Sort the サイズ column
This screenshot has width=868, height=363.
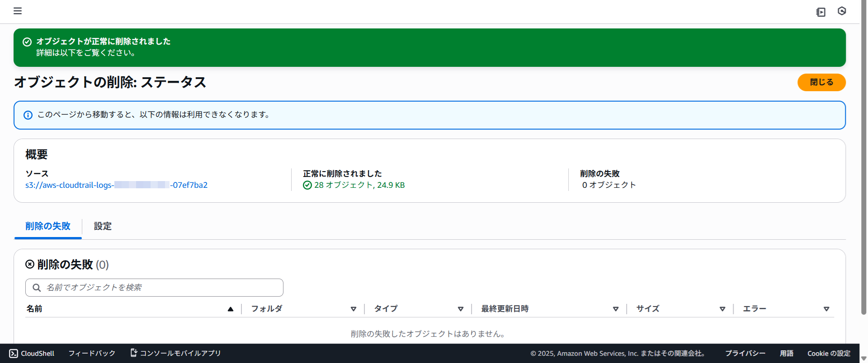722,309
